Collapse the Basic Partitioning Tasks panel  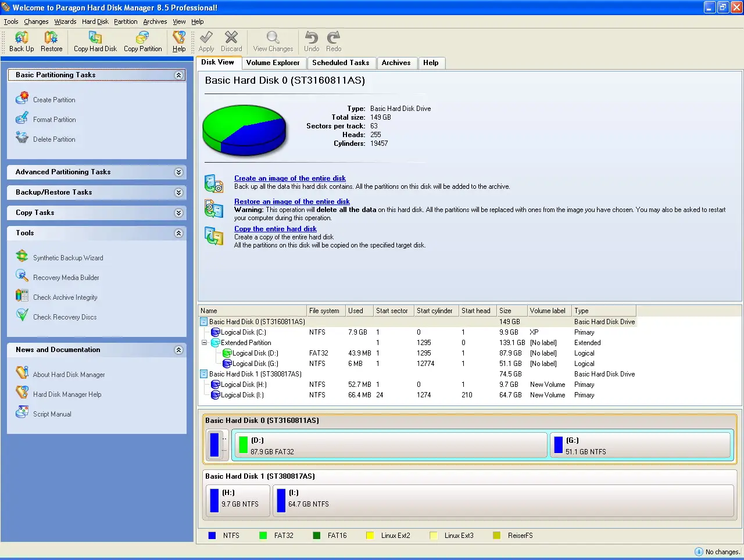(178, 75)
